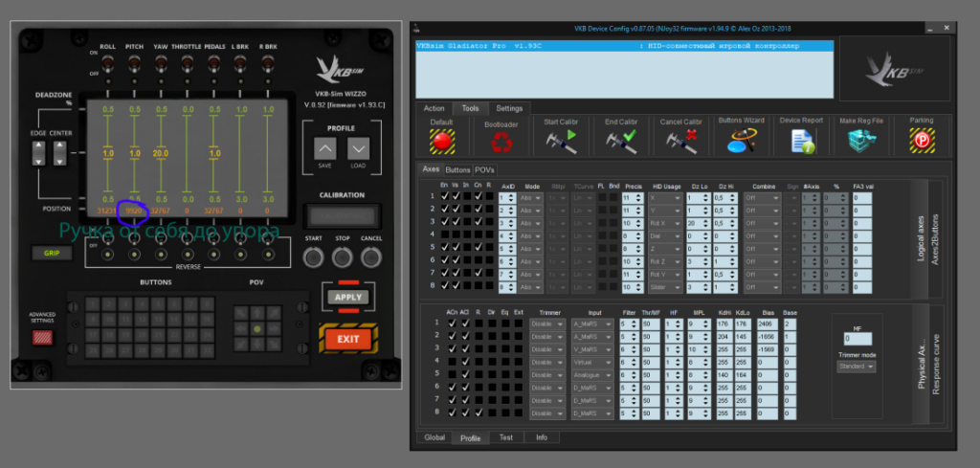This screenshot has width=980, height=468.
Task: Open the Info bottom tab
Action: [542, 437]
